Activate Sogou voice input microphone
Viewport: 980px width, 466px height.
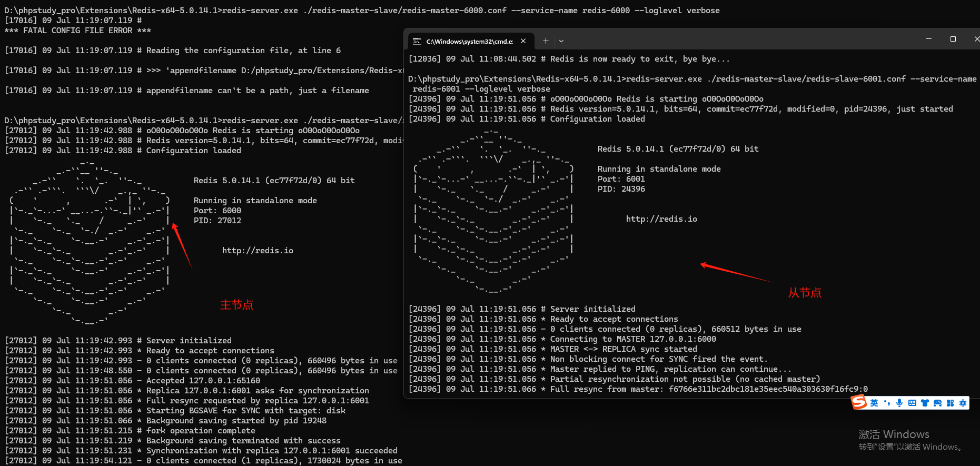click(899, 403)
